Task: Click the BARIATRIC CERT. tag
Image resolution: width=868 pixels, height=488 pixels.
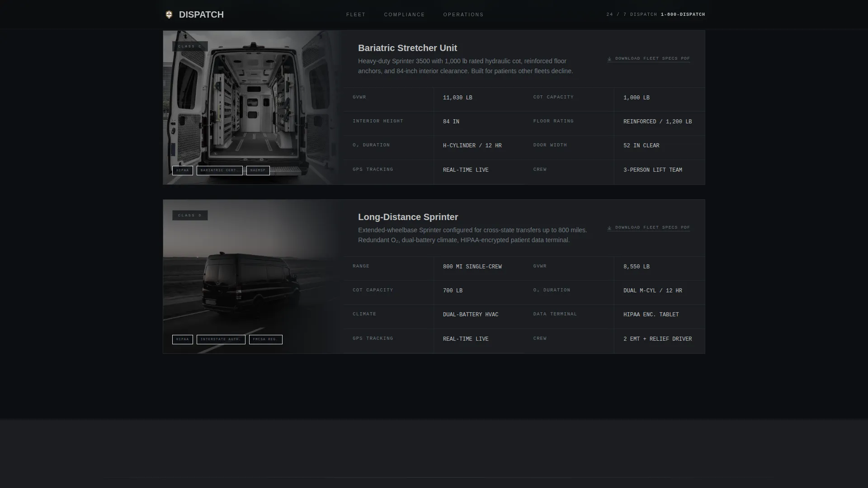Action: pyautogui.click(x=220, y=170)
